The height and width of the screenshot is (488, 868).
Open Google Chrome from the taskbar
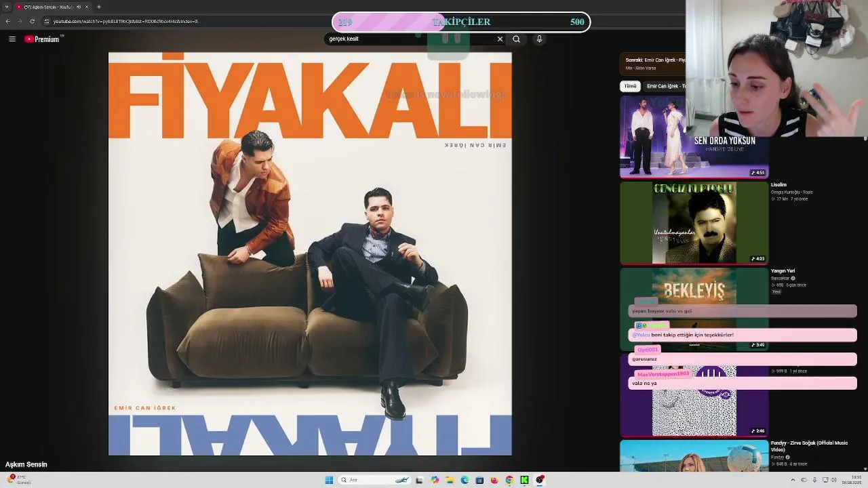(509, 480)
